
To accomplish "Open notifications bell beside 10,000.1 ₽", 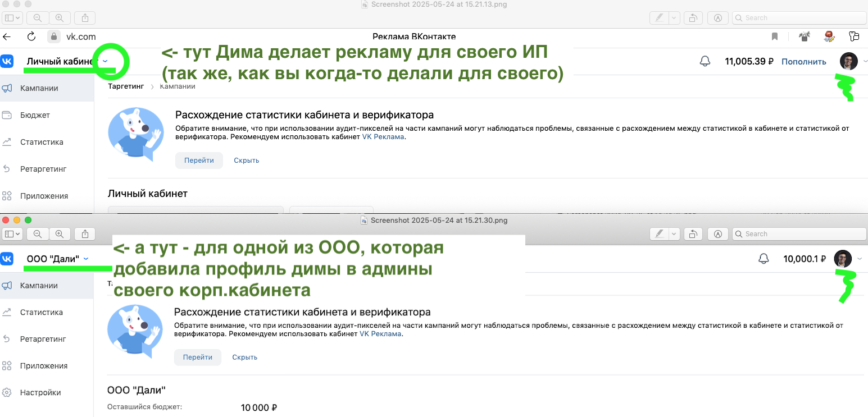I will click(x=763, y=259).
